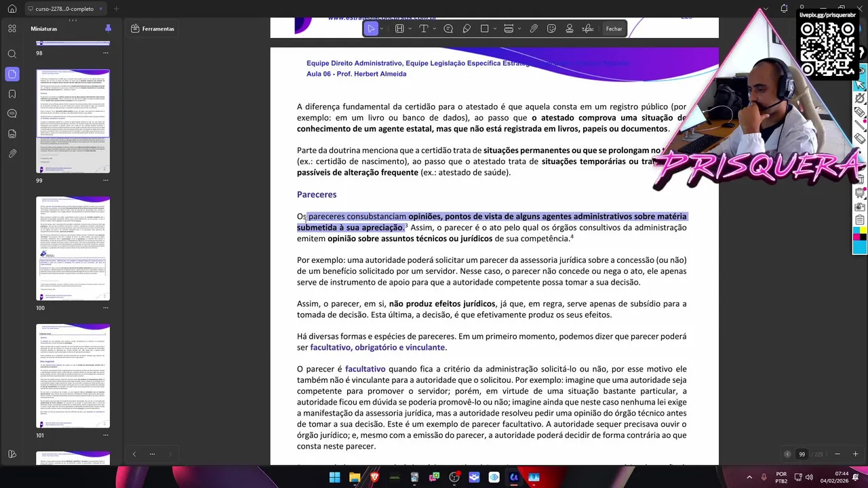Zoom out with the minus button
868x488 pixels.
tap(837, 454)
